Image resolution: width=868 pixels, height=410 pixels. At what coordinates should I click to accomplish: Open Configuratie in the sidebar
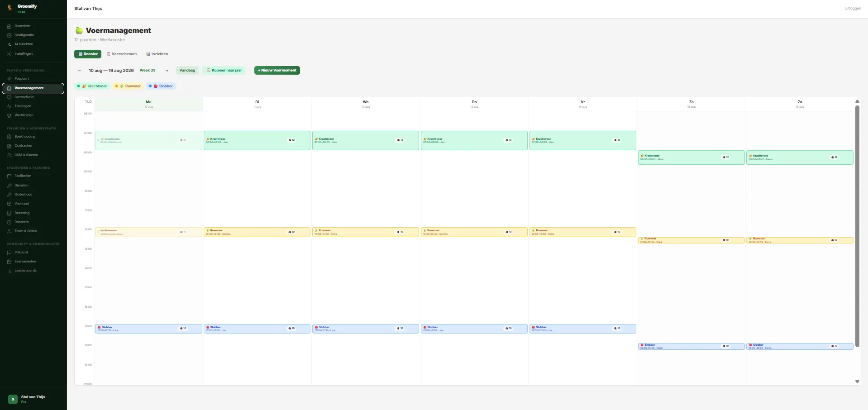pos(33,35)
